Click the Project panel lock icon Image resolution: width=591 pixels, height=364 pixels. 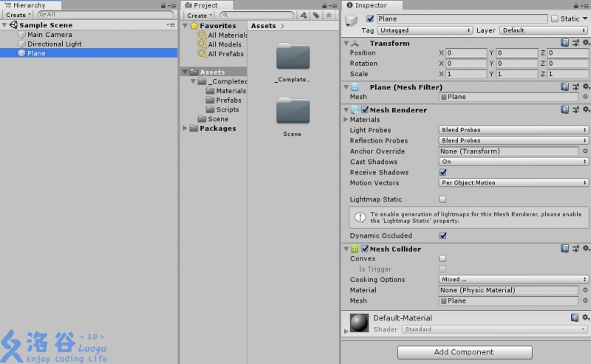click(x=324, y=6)
